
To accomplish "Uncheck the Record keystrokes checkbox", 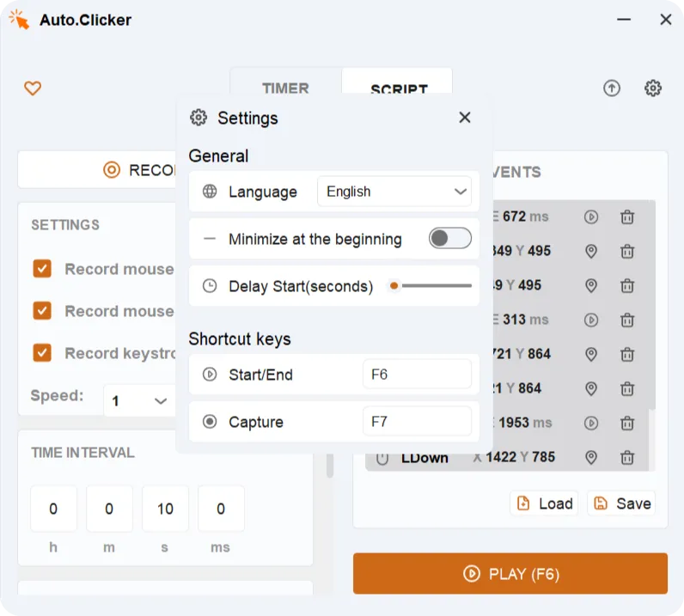I will (x=42, y=353).
